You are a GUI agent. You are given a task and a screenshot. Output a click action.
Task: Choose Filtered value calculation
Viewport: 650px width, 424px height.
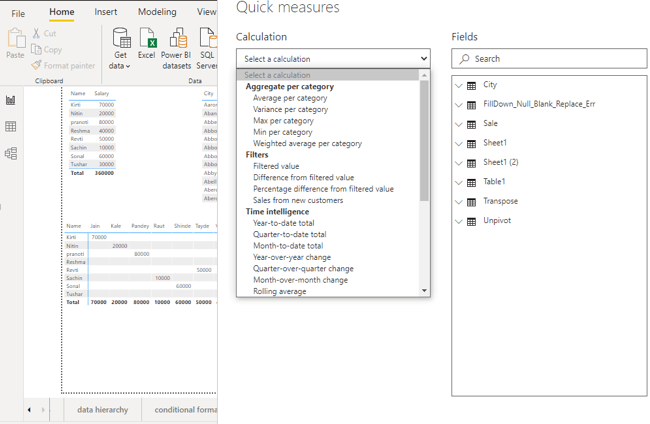click(276, 166)
